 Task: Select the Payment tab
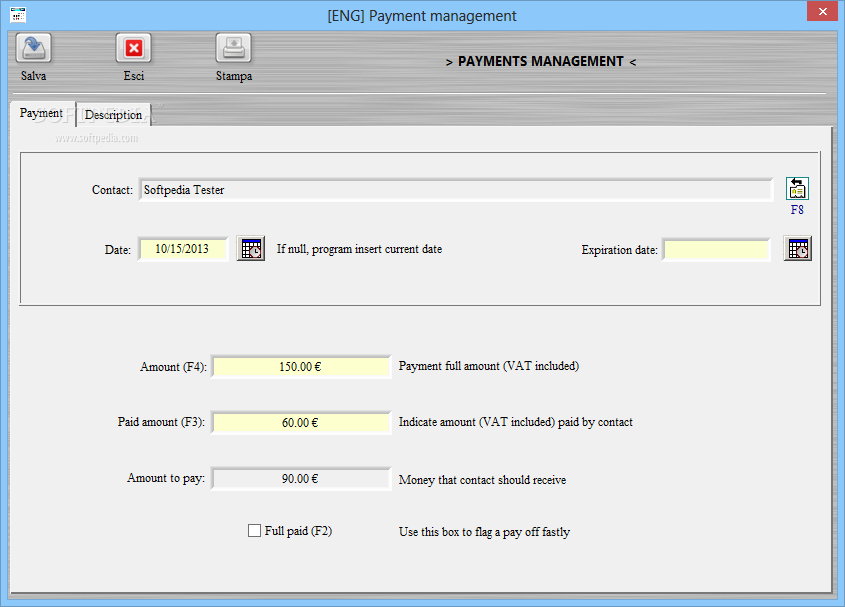(x=41, y=113)
